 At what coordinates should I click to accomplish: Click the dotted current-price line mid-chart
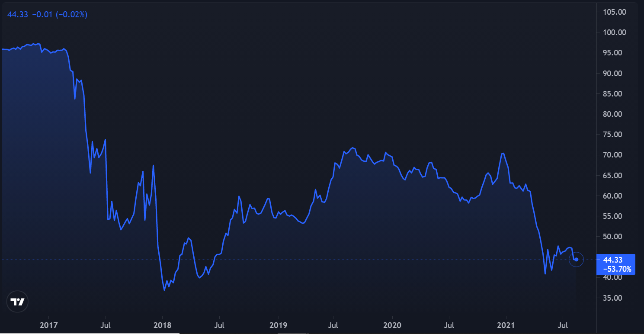coord(303,260)
